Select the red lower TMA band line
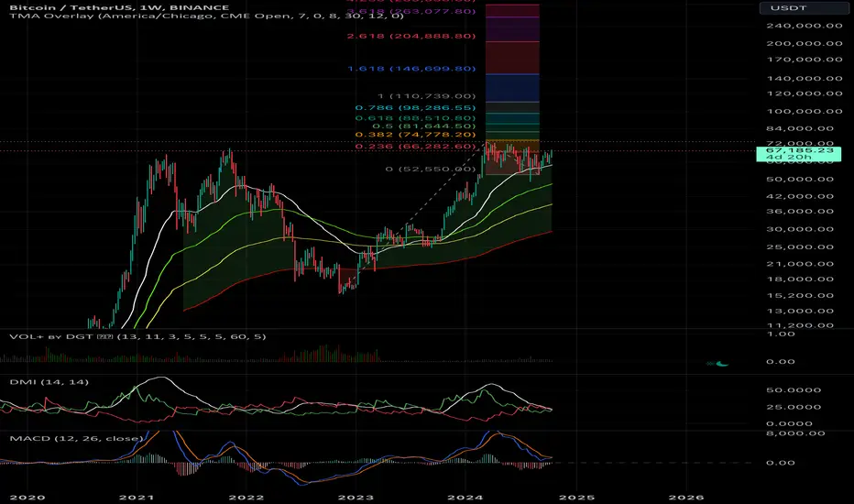 coord(412,262)
